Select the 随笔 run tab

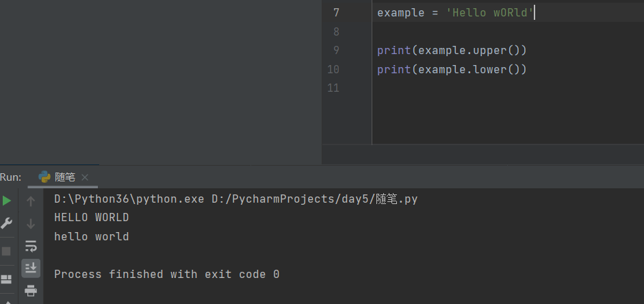click(x=64, y=177)
